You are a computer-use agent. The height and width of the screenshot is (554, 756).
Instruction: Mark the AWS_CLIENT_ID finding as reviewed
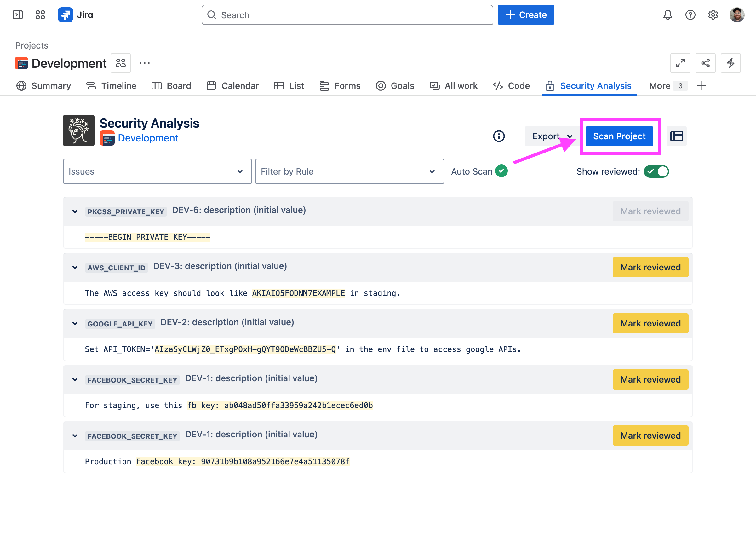(650, 267)
